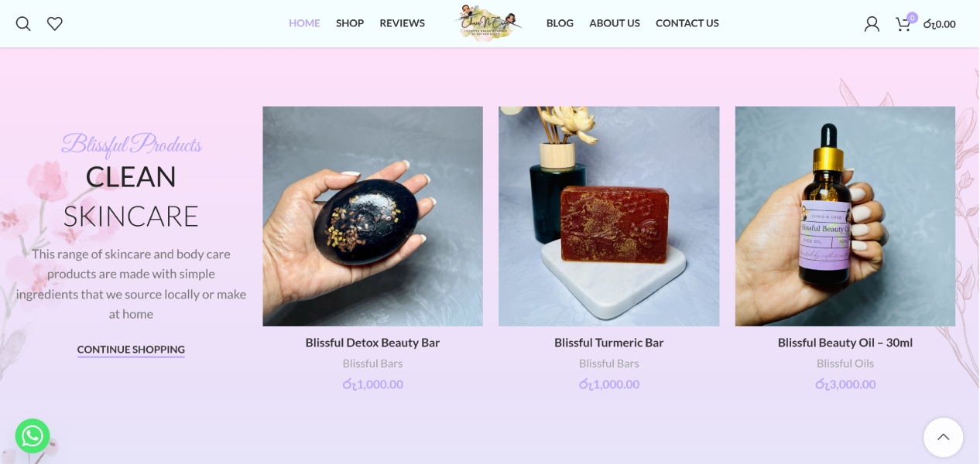Select the black detox soap product image
Viewport: 980px width, 464px height.
tap(372, 217)
